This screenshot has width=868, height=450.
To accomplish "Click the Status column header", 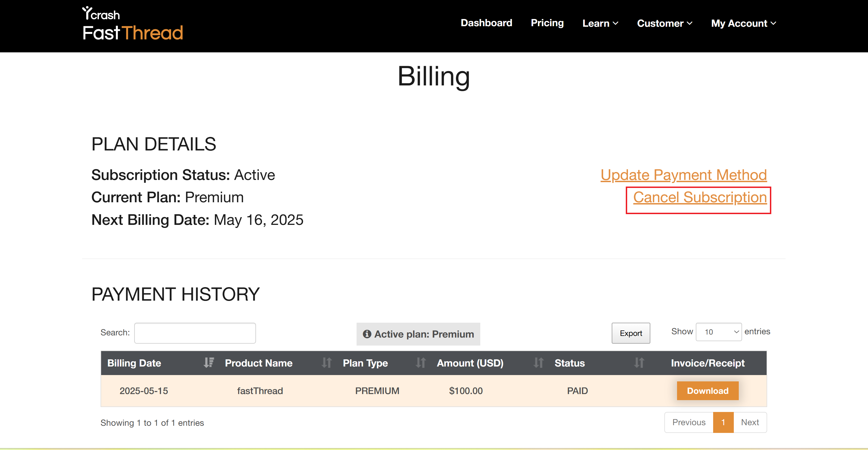I will [x=599, y=363].
